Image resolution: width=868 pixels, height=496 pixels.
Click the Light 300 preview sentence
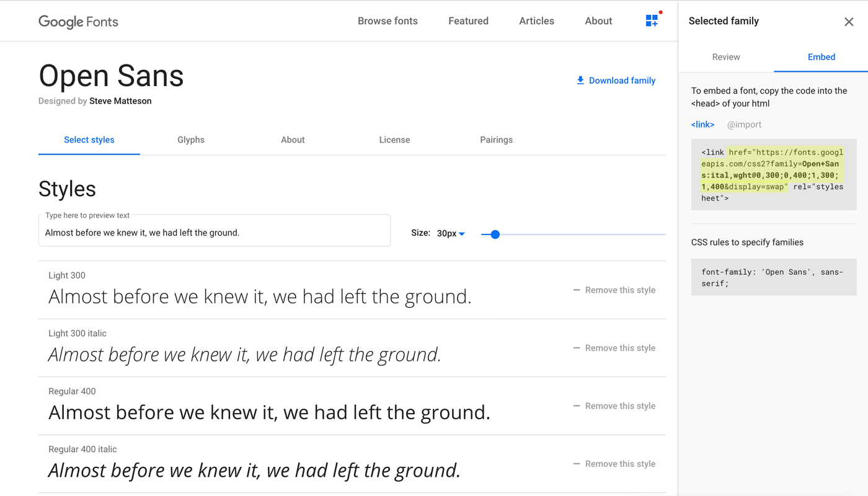[x=260, y=297]
